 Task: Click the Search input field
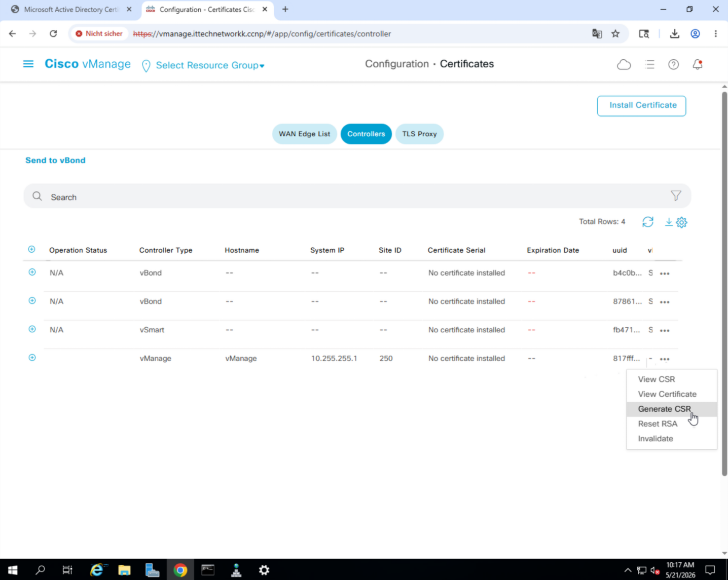tap(357, 196)
